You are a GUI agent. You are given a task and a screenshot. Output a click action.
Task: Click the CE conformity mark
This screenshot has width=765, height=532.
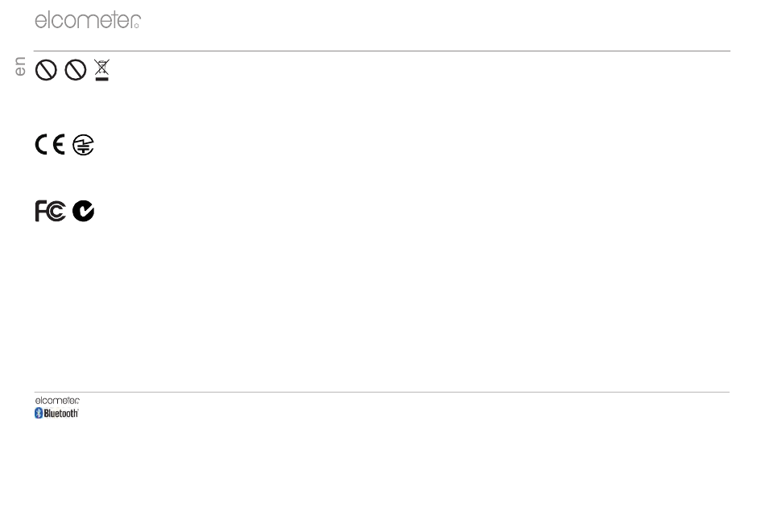click(x=50, y=144)
